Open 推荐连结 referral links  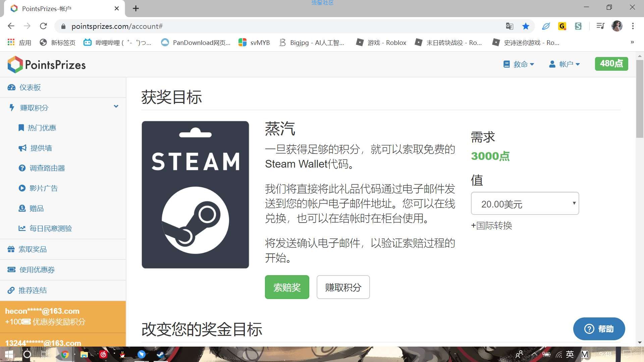[x=27, y=290]
